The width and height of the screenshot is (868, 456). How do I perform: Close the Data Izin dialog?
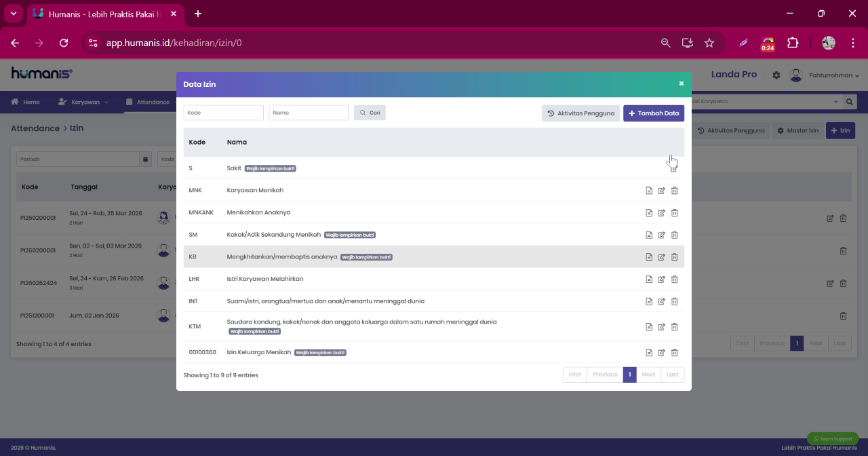pyautogui.click(x=681, y=83)
